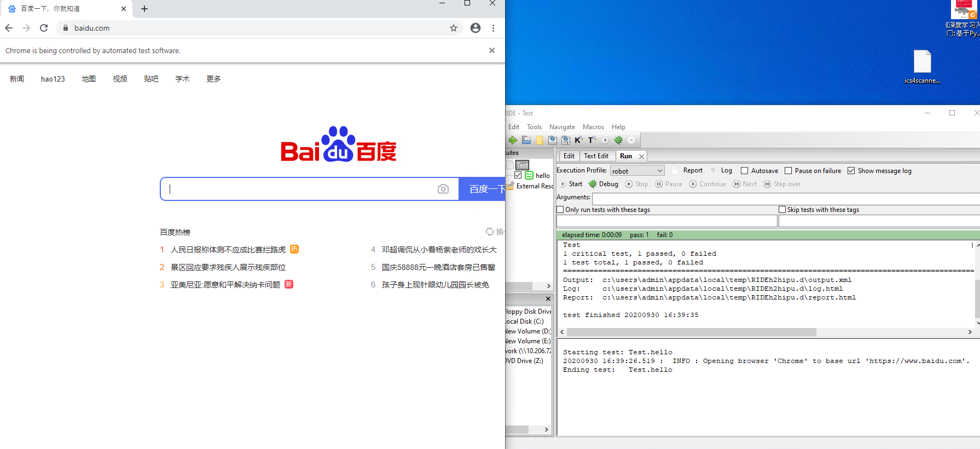Click the green debug bug icon in toolbar
Image resolution: width=980 pixels, height=449 pixels.
coord(618,140)
